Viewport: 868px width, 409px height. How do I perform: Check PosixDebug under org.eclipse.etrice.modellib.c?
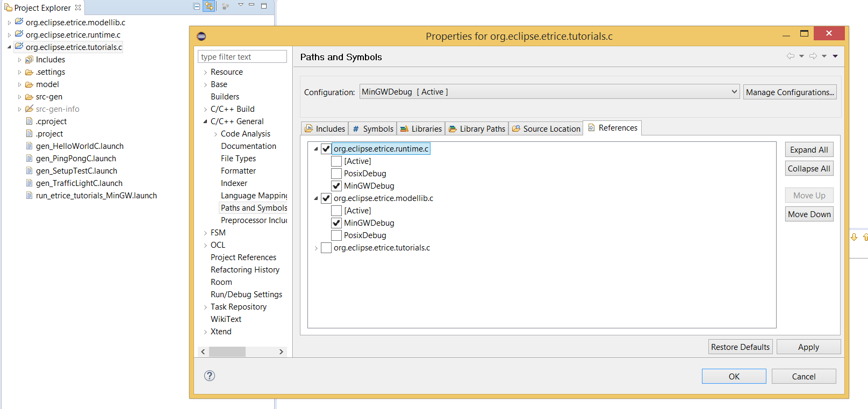(x=336, y=235)
